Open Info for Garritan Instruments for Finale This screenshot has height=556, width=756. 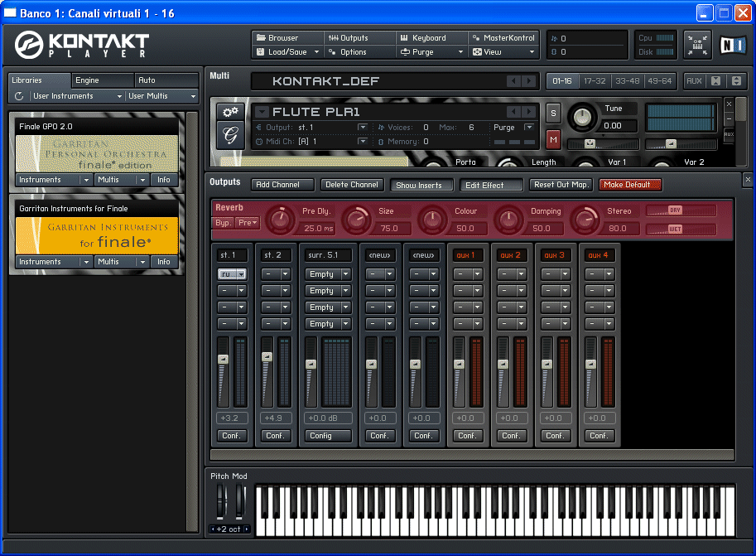[163, 262]
